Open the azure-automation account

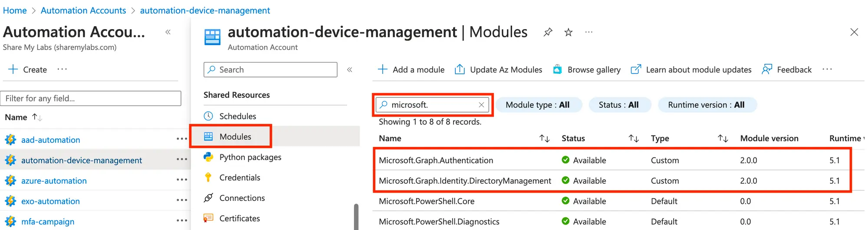point(54,181)
